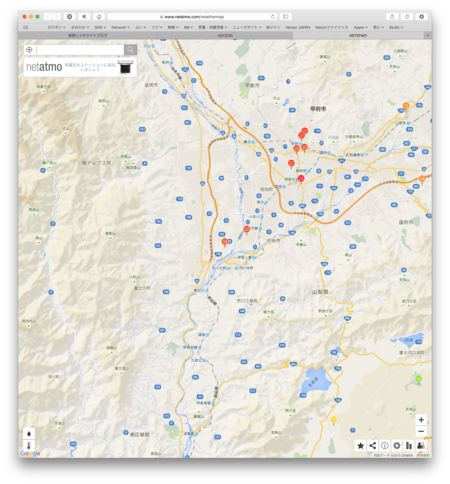450x484 pixels.
Task: Click the map location search field
Action: click(x=80, y=50)
